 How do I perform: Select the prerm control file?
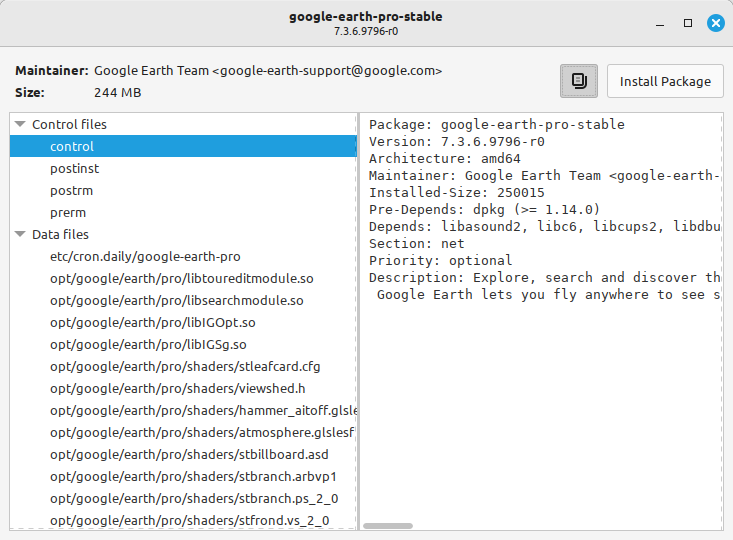point(183,212)
